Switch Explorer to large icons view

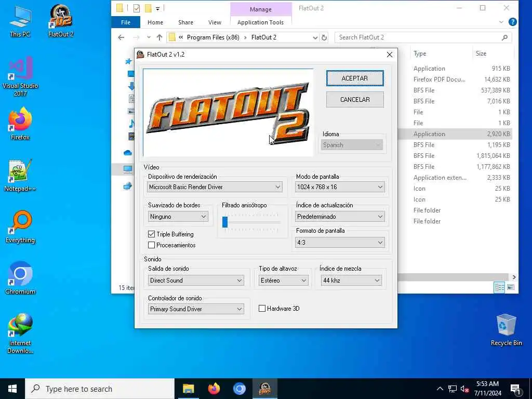click(511, 287)
